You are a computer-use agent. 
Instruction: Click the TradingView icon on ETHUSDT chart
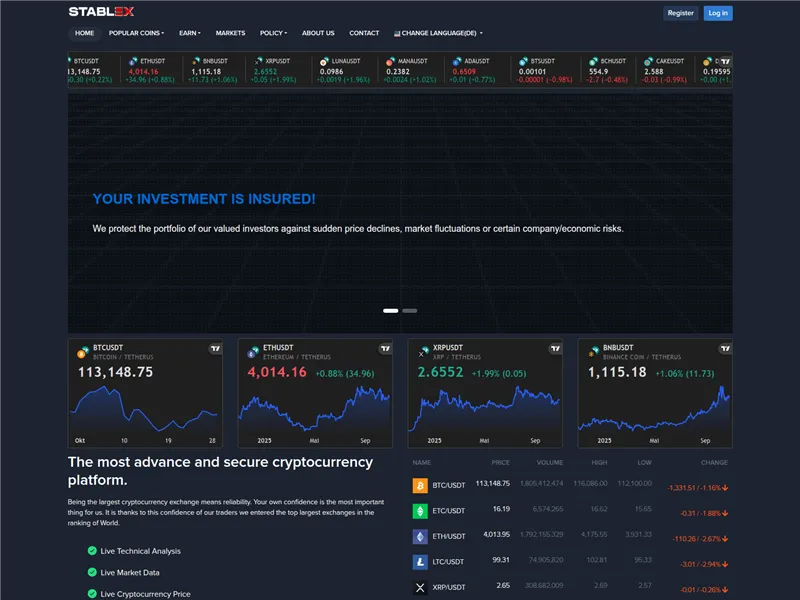click(385, 349)
